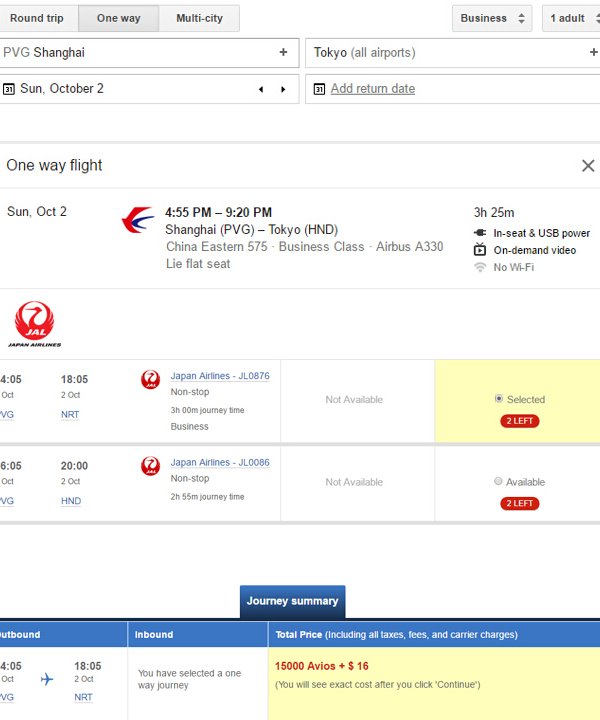Open the 1 adult passengers dropdown
Screen dimensions: 600x720
tap(571, 18)
